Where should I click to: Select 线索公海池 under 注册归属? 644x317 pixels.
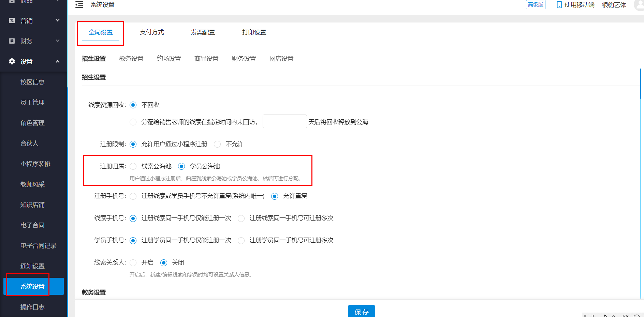coord(133,166)
